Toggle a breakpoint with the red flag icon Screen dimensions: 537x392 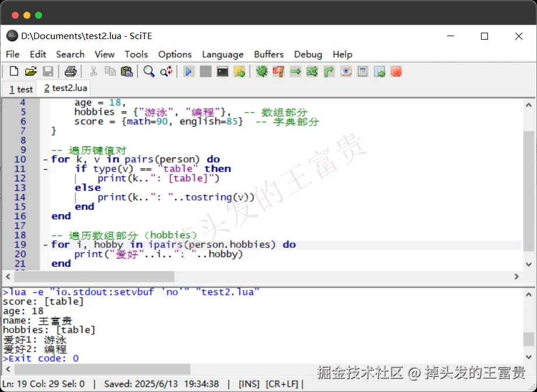pos(278,71)
